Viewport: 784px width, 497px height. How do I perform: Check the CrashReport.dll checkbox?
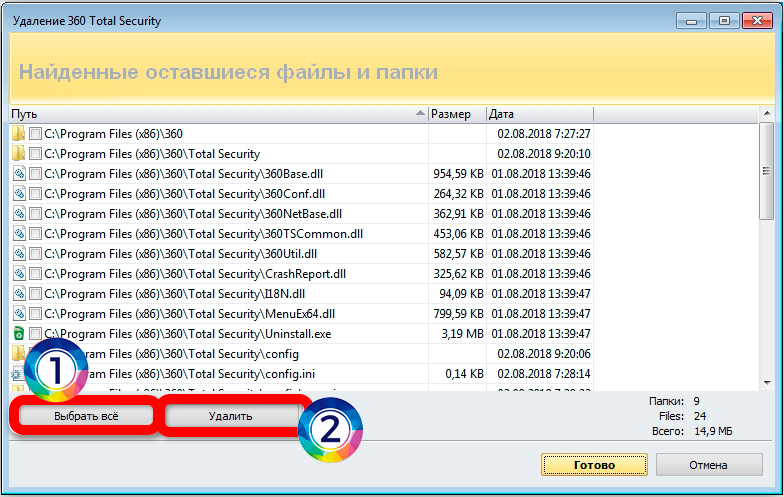tap(35, 274)
